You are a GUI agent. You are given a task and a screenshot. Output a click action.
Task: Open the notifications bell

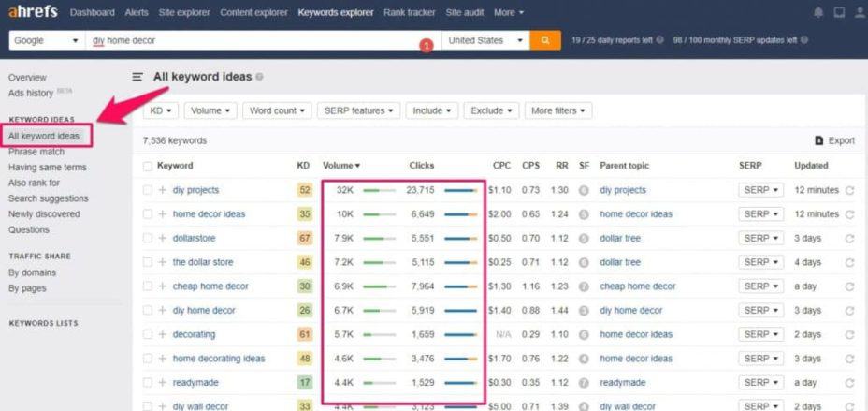pyautogui.click(x=819, y=12)
